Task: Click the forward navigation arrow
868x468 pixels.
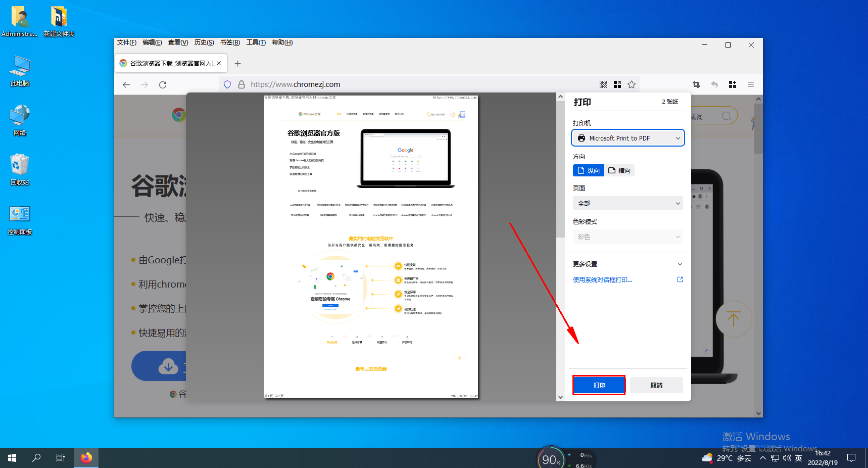Action: [144, 85]
